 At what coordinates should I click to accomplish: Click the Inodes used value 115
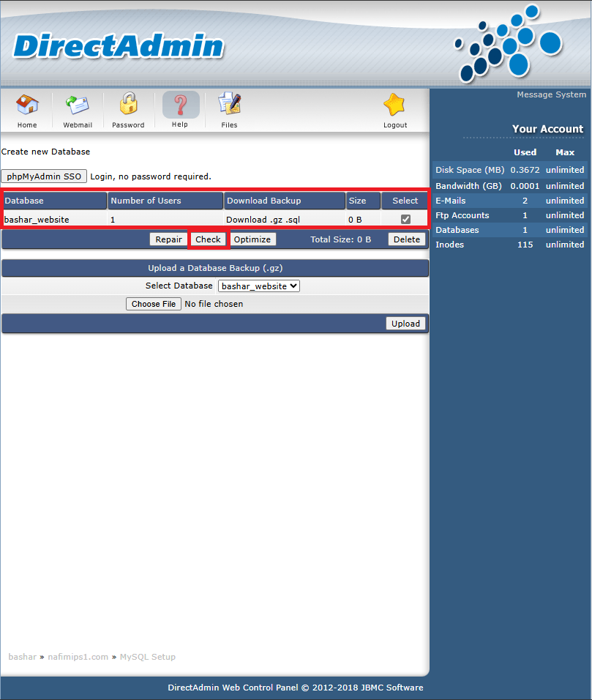[525, 245]
